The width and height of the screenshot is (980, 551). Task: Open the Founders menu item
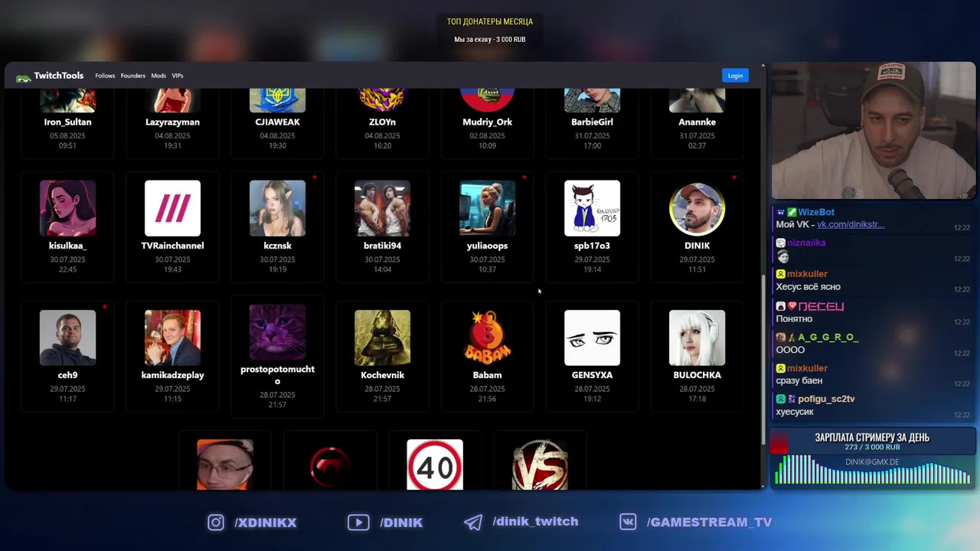click(x=132, y=76)
